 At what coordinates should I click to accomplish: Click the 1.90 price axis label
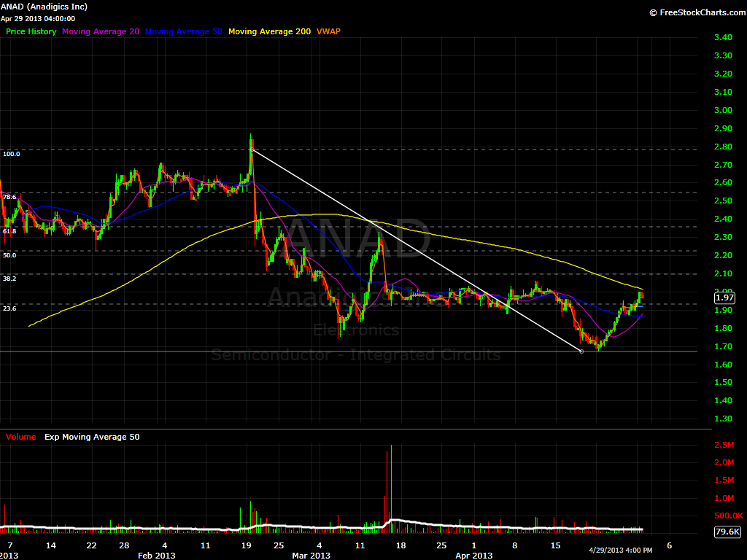(723, 311)
